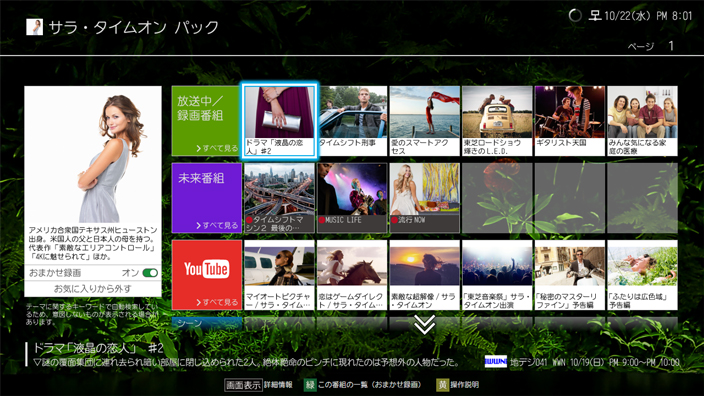Click the 地デジ041 WWN broadcast info text

(x=594, y=362)
